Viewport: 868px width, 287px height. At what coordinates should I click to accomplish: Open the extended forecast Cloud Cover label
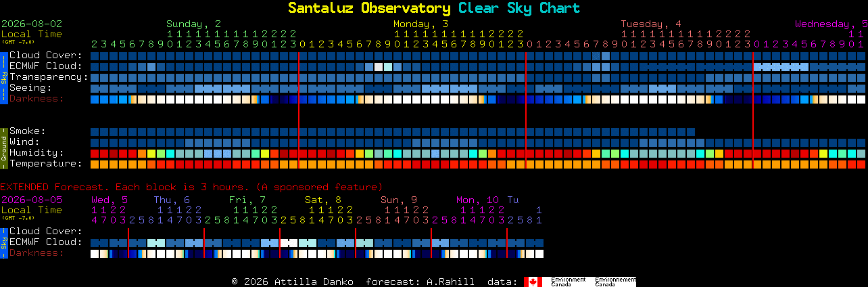tap(46, 231)
